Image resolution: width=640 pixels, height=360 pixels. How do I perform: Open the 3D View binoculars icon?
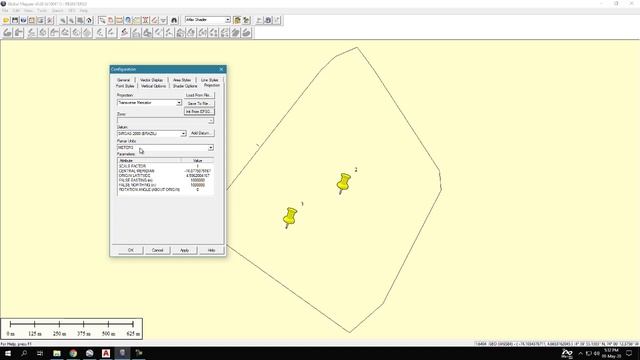point(174,20)
